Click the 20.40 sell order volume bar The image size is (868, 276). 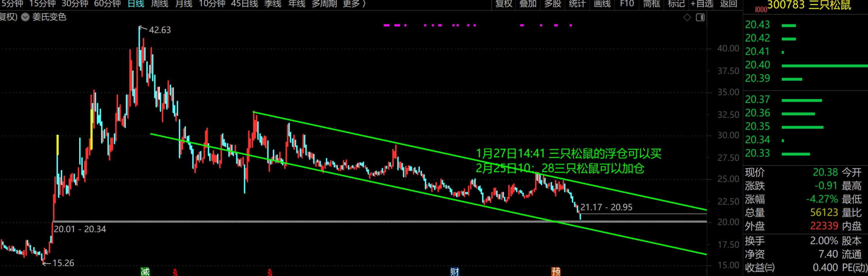(824, 65)
